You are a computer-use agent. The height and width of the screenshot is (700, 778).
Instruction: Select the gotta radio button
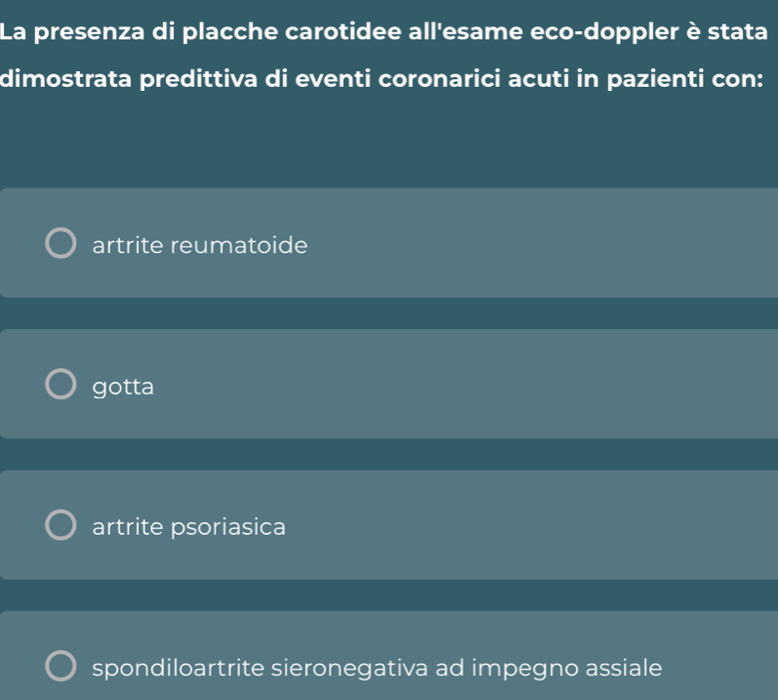(60, 386)
